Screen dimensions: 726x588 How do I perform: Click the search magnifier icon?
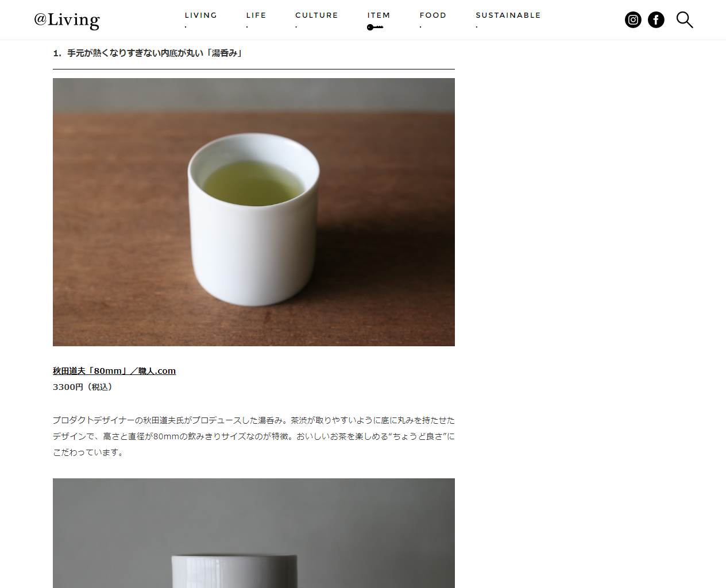pos(685,20)
